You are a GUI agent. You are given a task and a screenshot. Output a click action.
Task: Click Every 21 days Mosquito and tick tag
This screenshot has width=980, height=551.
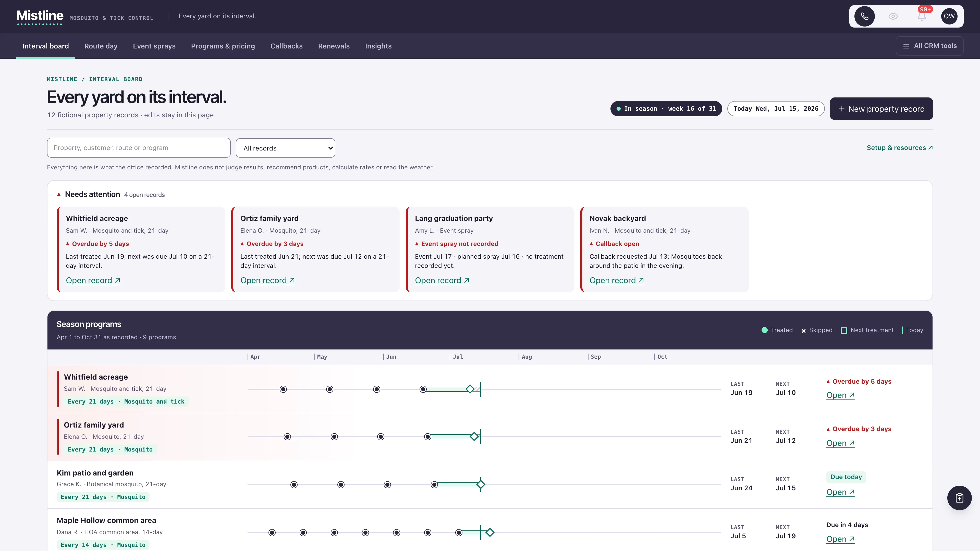pos(126,402)
